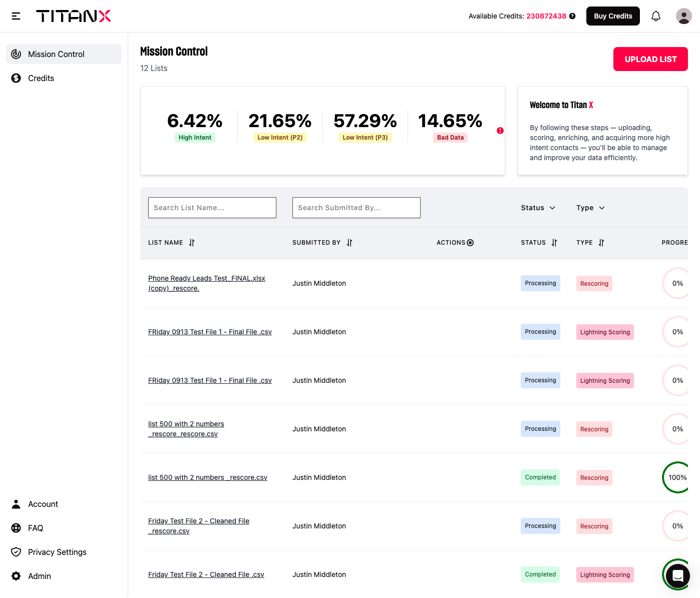Go to Mission Control in sidebar
700x598 pixels.
[x=64, y=54]
